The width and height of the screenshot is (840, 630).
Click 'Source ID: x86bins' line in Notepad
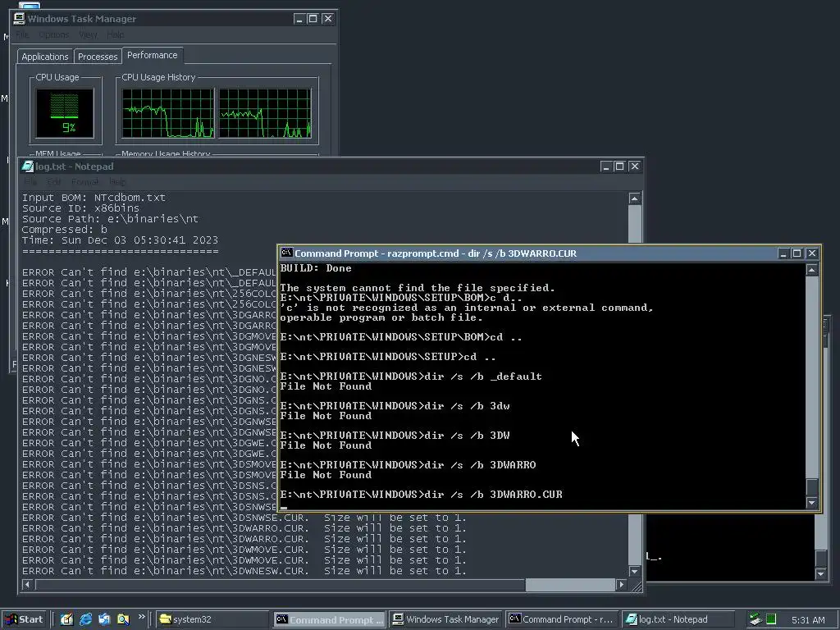point(80,208)
